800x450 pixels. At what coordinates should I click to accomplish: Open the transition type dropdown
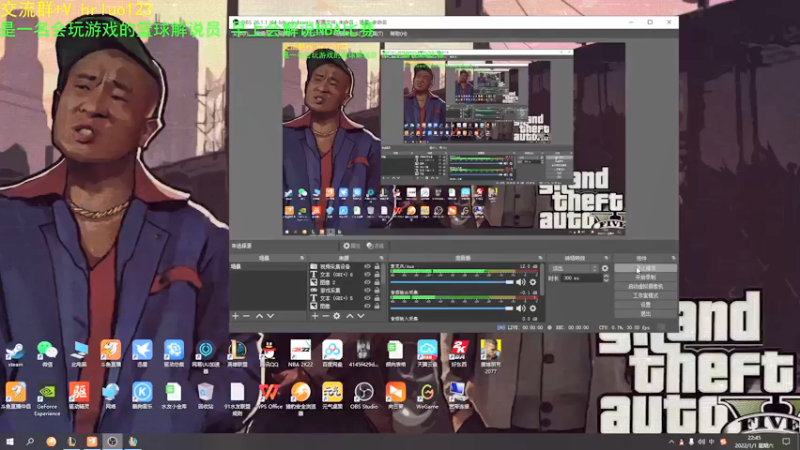point(574,268)
